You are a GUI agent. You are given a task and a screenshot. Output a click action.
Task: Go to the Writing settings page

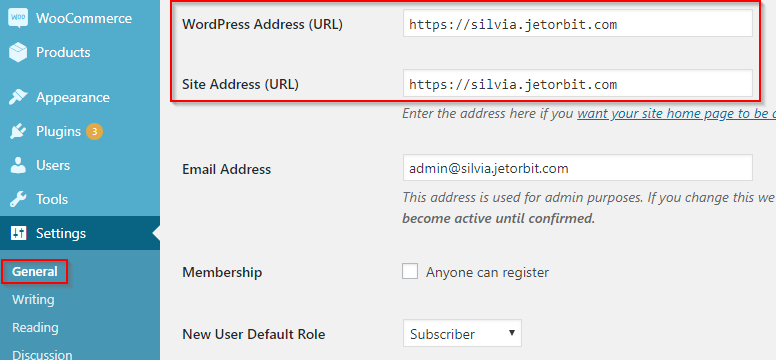[33, 300]
